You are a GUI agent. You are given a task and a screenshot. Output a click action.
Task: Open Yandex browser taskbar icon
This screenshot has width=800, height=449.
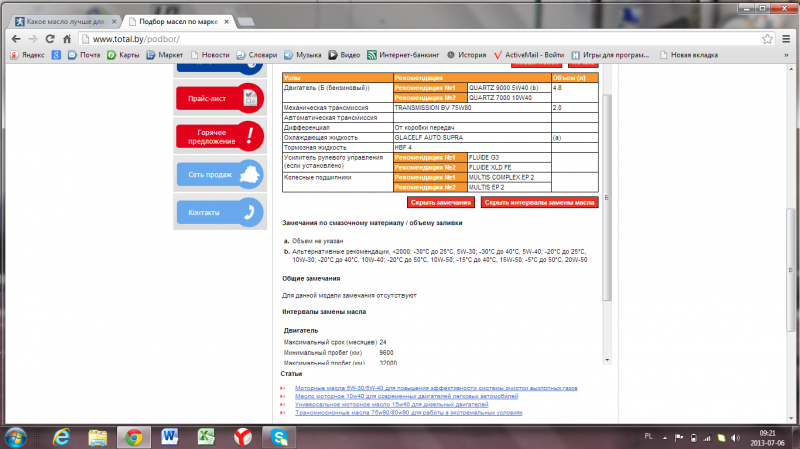[242, 436]
